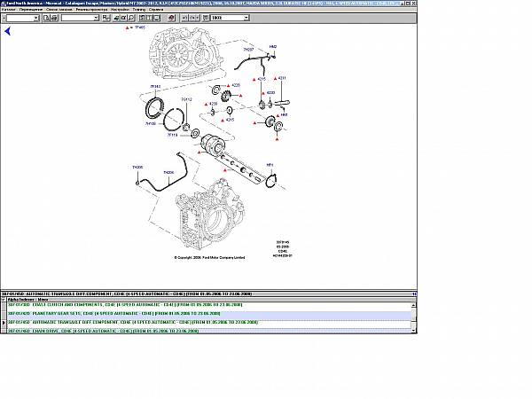Open the Список заказов menu

(59, 10)
